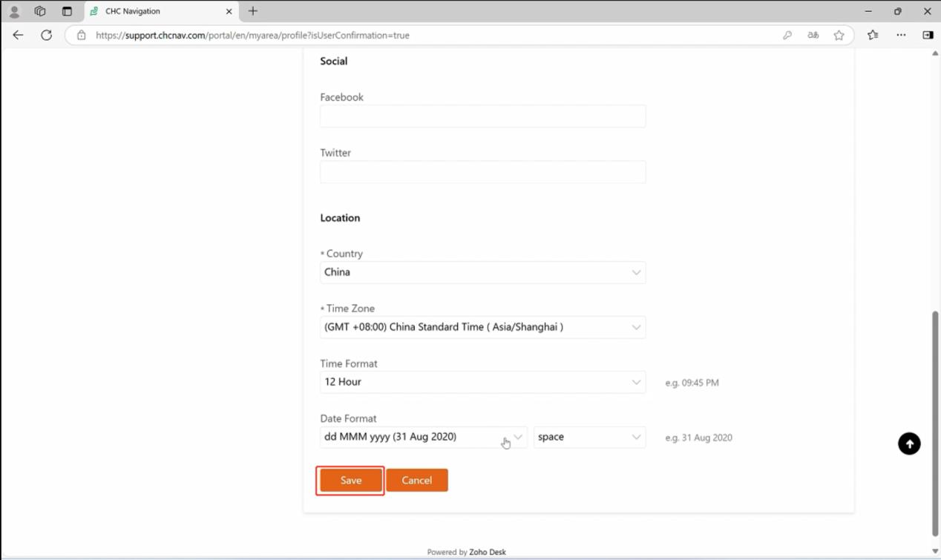This screenshot has width=941, height=560.
Task: Click the 'e.g. 09:45 PM' example text
Action: [692, 383]
